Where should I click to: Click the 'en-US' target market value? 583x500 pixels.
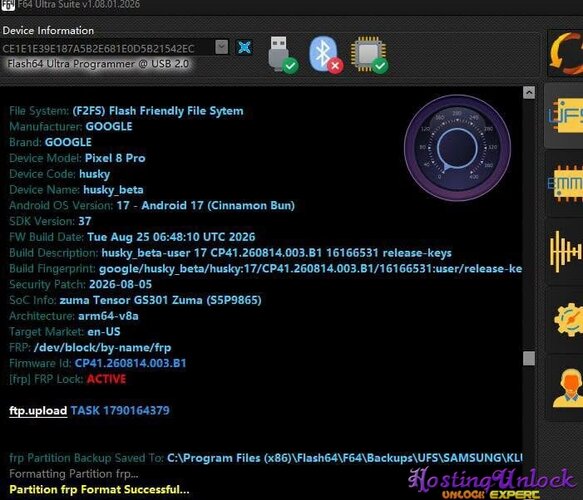click(104, 332)
